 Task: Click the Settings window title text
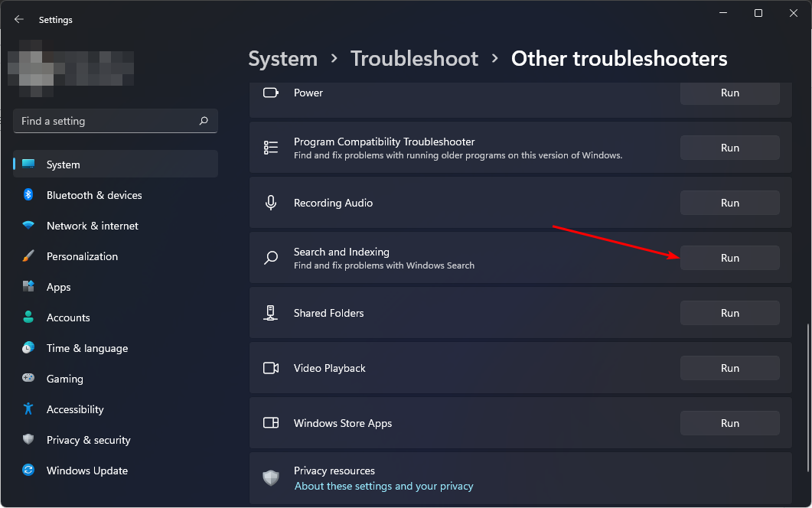(x=55, y=20)
